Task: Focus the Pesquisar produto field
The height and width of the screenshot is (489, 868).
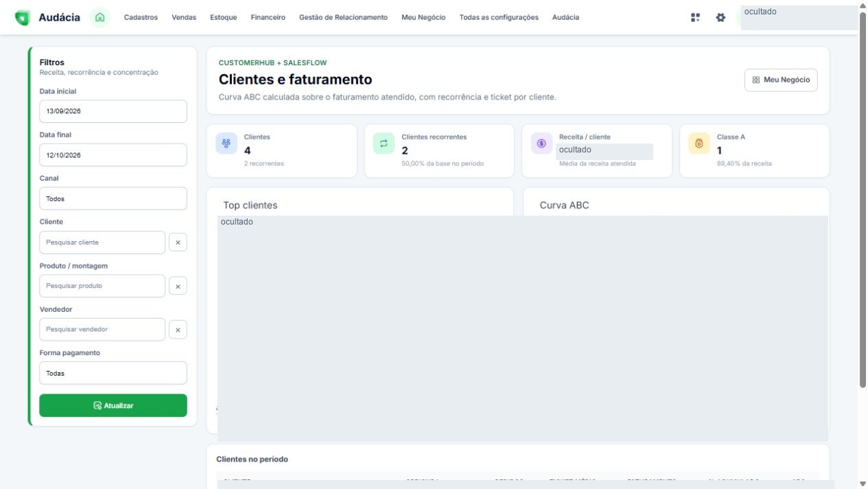Action: coord(102,286)
